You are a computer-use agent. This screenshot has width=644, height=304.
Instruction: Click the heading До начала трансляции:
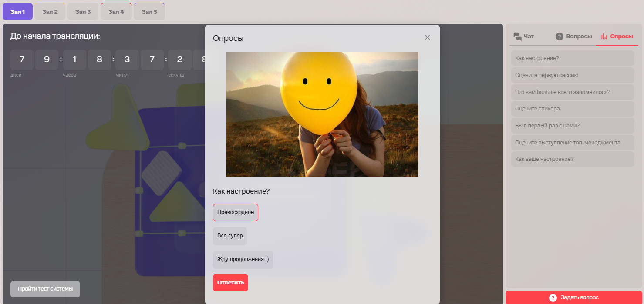[55, 36]
